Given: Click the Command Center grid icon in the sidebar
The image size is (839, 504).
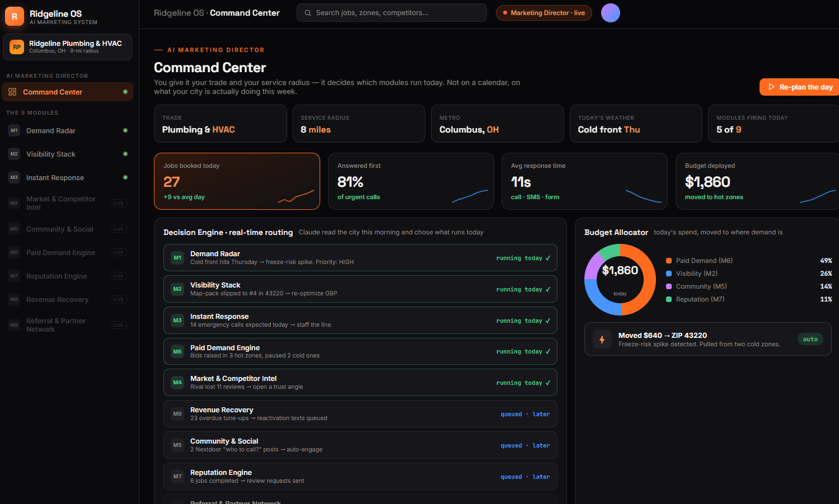Looking at the screenshot, I should point(12,92).
